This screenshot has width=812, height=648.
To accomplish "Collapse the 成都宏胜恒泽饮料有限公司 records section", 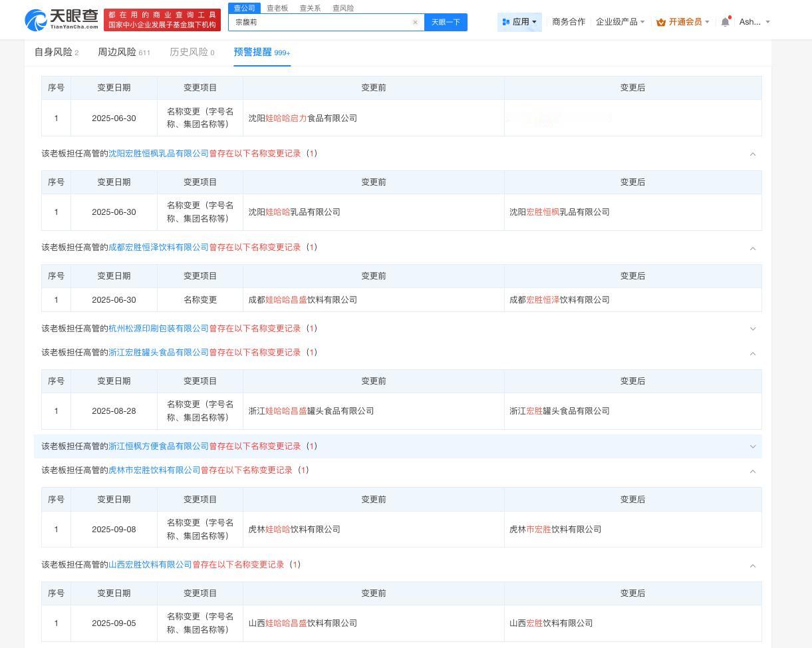I will click(753, 248).
